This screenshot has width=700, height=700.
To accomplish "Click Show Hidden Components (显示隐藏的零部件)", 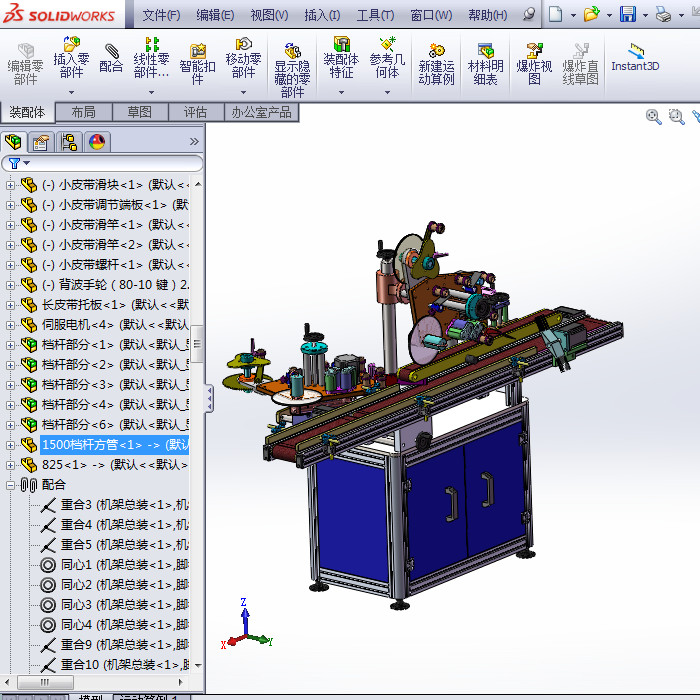I will pyautogui.click(x=292, y=70).
